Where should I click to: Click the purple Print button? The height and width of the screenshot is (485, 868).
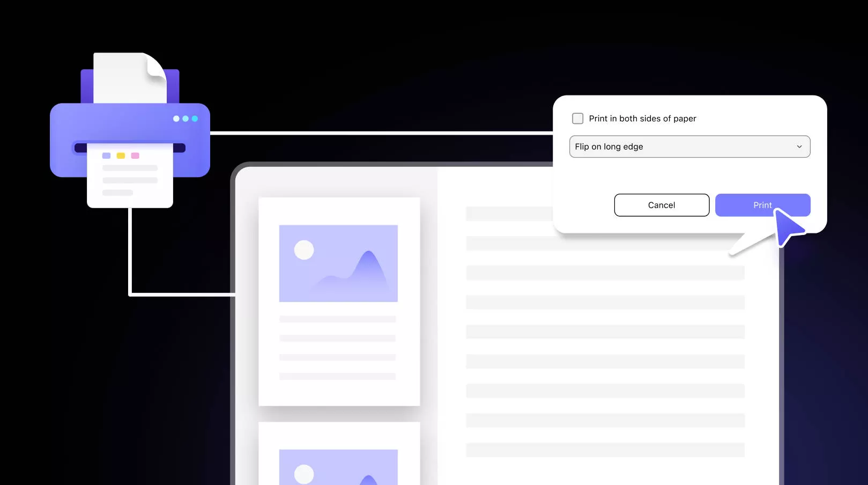[762, 205]
